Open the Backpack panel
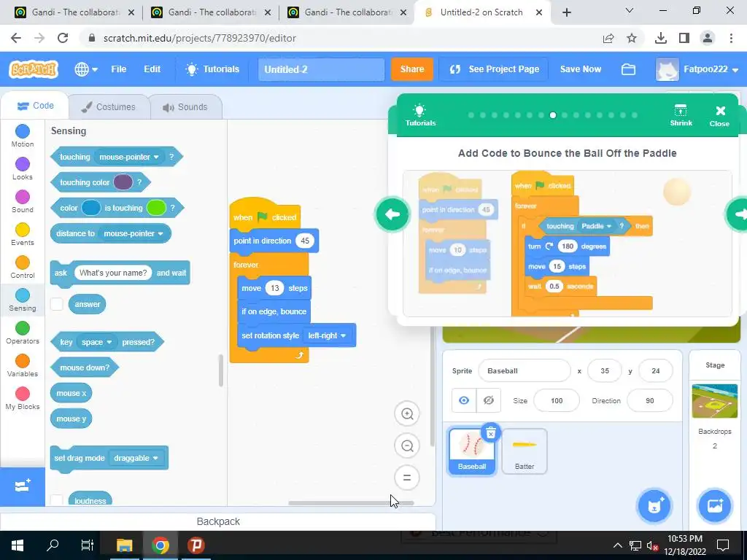 pyautogui.click(x=218, y=521)
